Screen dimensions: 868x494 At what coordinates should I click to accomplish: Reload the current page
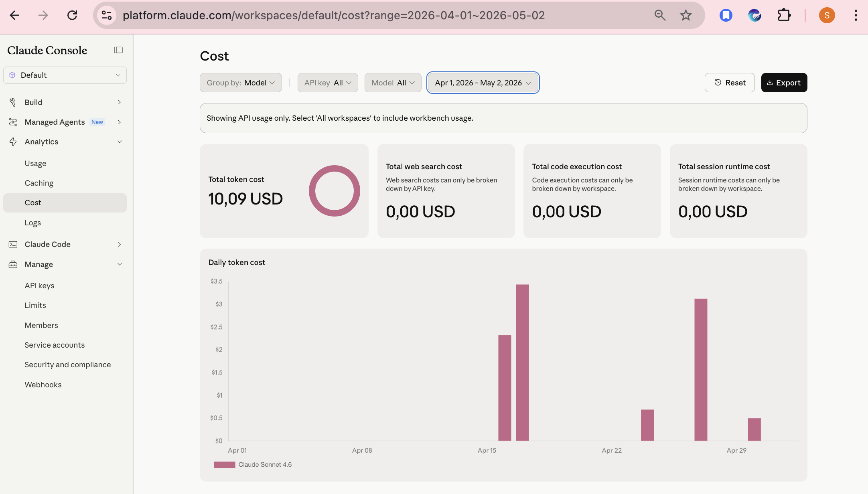(x=72, y=15)
